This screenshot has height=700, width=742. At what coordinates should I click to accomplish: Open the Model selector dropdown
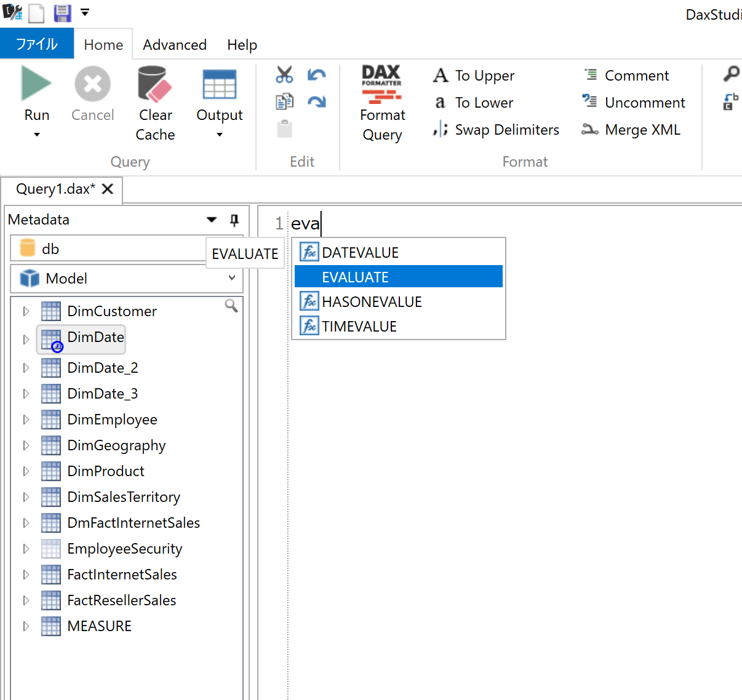point(127,279)
